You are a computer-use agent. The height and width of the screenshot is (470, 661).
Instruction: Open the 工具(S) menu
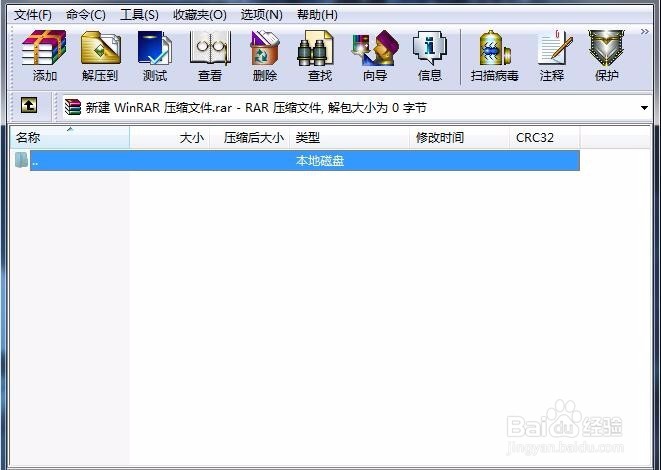pos(139,15)
